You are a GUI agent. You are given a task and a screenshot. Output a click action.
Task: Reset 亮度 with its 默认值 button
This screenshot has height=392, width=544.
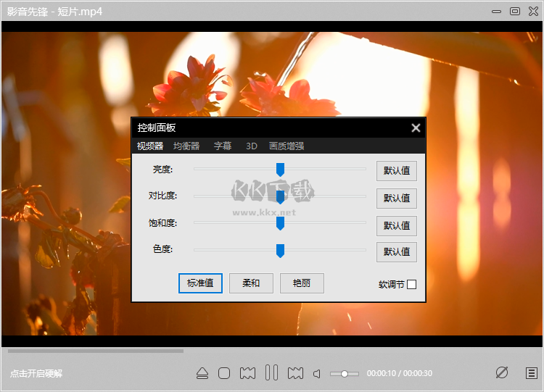pos(397,171)
